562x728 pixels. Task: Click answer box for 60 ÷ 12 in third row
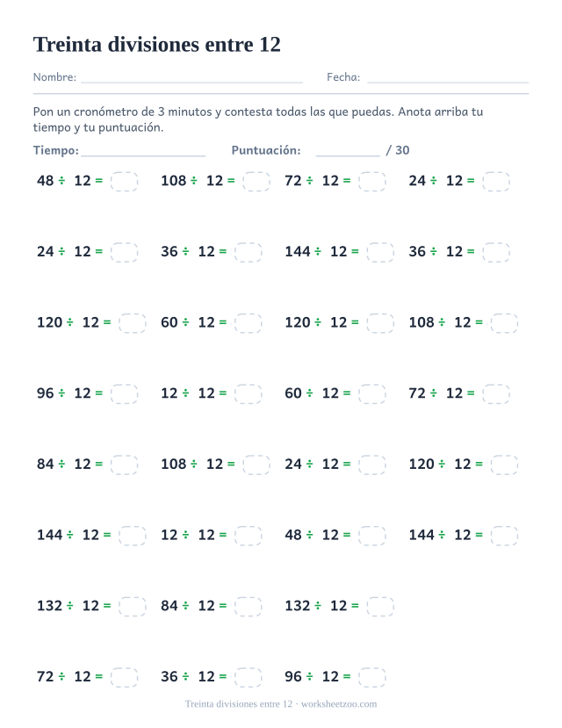pyautogui.click(x=249, y=323)
